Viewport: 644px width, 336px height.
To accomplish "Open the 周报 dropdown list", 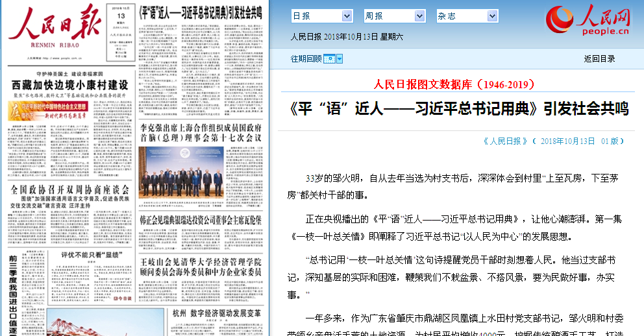I will click(x=394, y=16).
